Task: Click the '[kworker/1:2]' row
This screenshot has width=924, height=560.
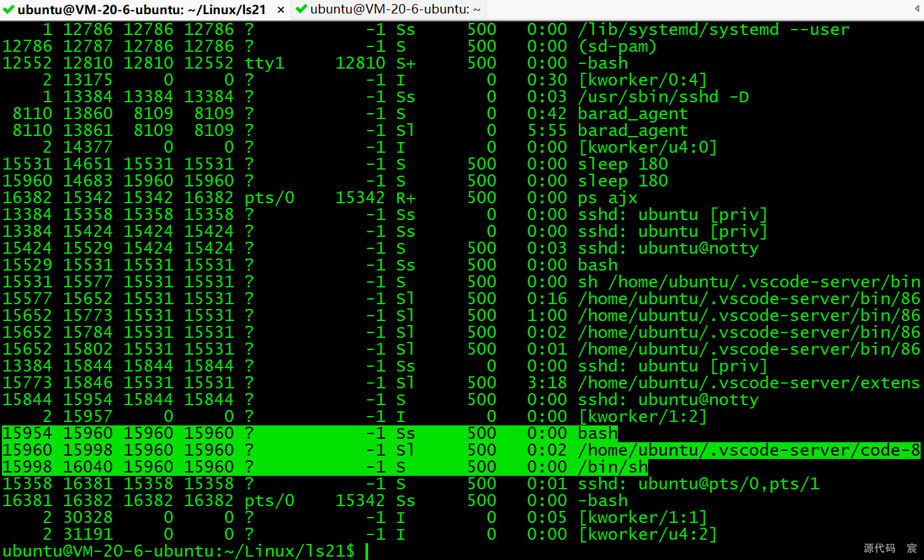Action: click(x=355, y=417)
